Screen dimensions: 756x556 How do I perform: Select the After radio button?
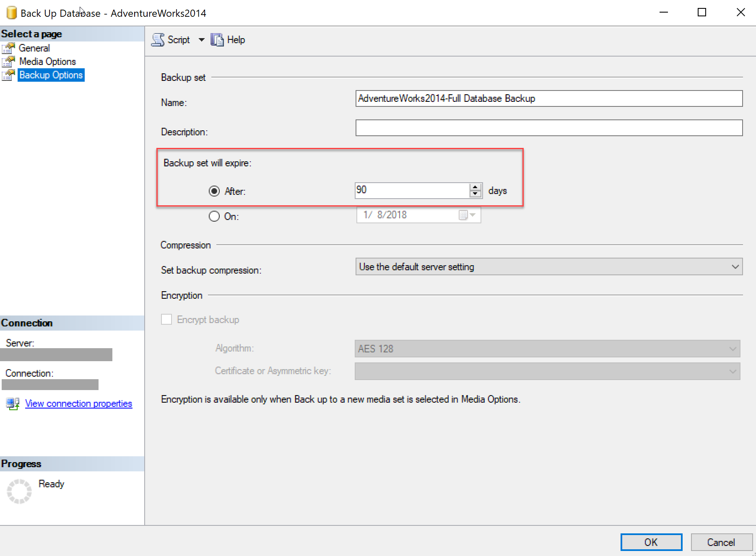point(214,191)
